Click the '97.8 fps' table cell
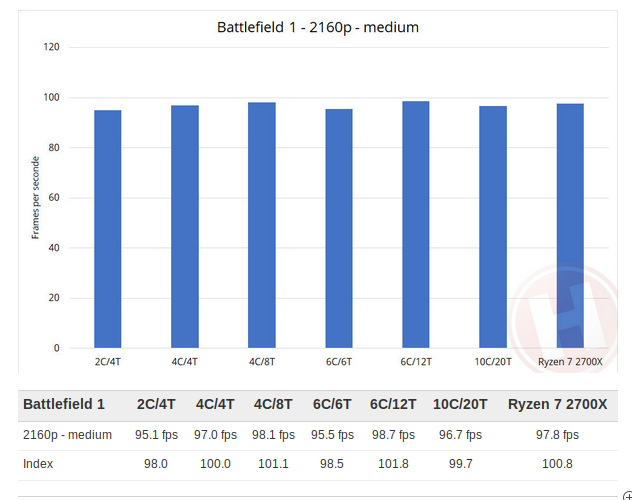The image size is (632, 500). coord(557,435)
